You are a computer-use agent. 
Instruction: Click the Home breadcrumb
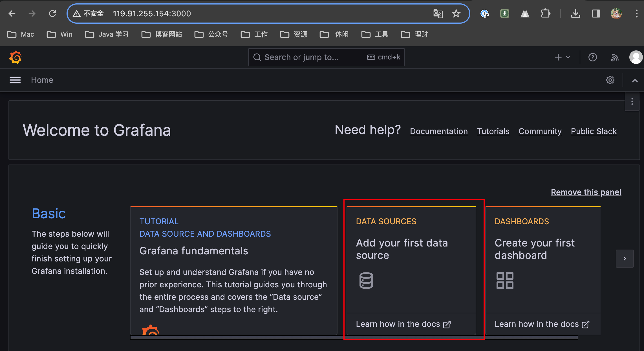pos(42,80)
